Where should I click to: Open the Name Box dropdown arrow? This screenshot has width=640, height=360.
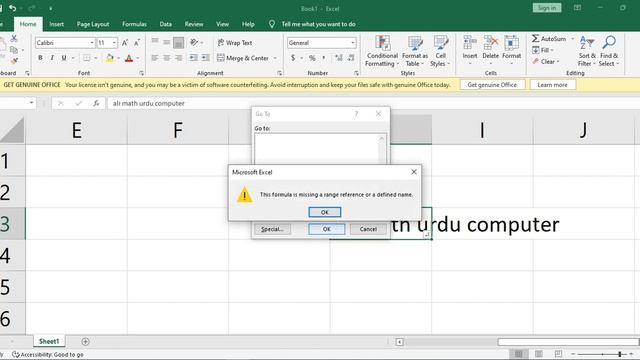[x=31, y=103]
